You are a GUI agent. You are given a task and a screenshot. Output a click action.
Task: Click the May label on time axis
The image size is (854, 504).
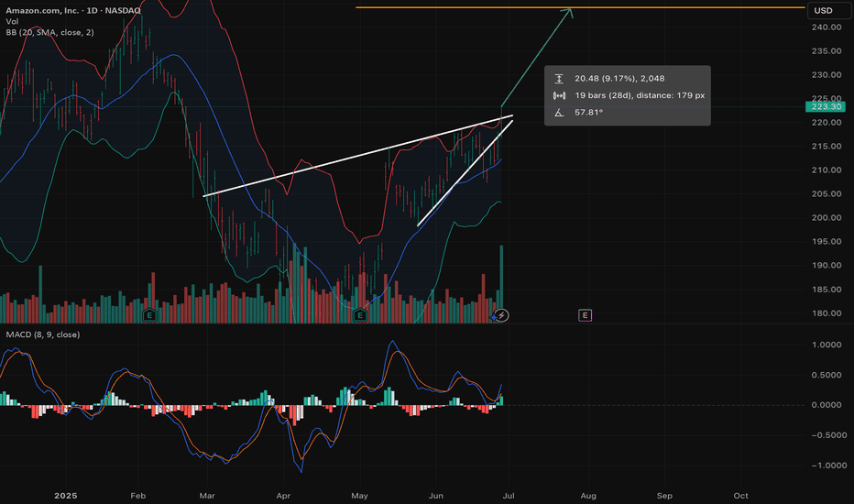coord(359,496)
